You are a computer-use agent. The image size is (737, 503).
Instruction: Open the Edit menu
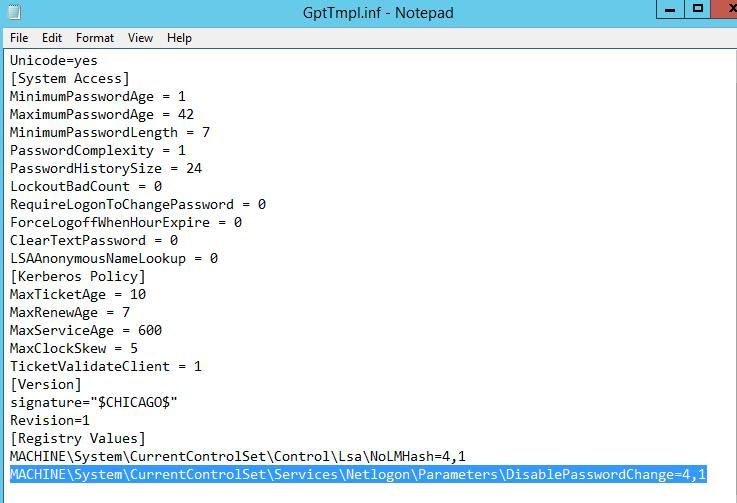point(52,38)
